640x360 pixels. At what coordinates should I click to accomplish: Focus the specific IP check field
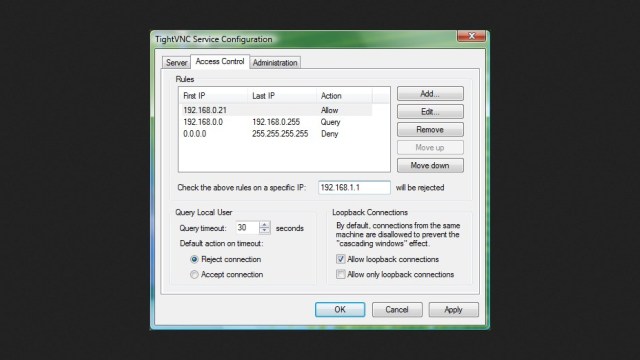point(354,187)
